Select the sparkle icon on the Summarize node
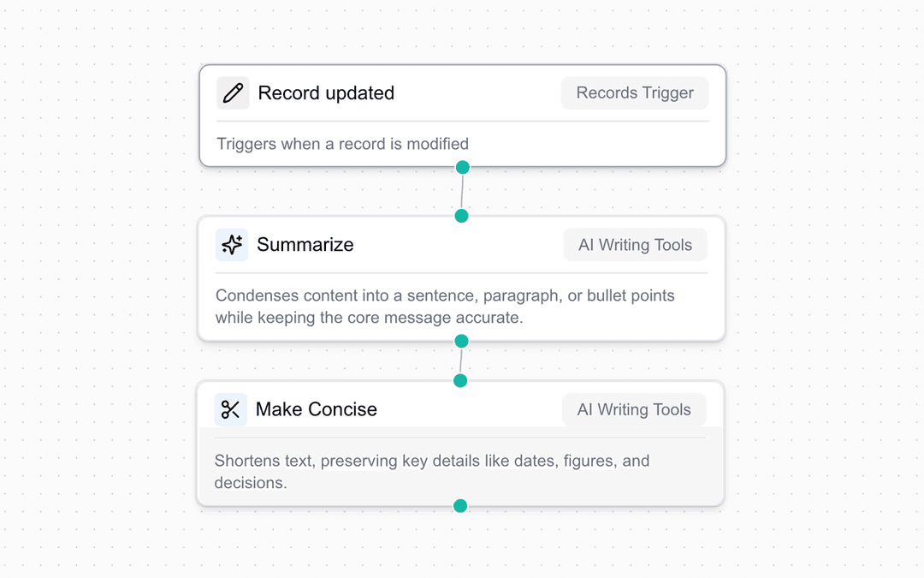The height and width of the screenshot is (578, 924). (230, 245)
